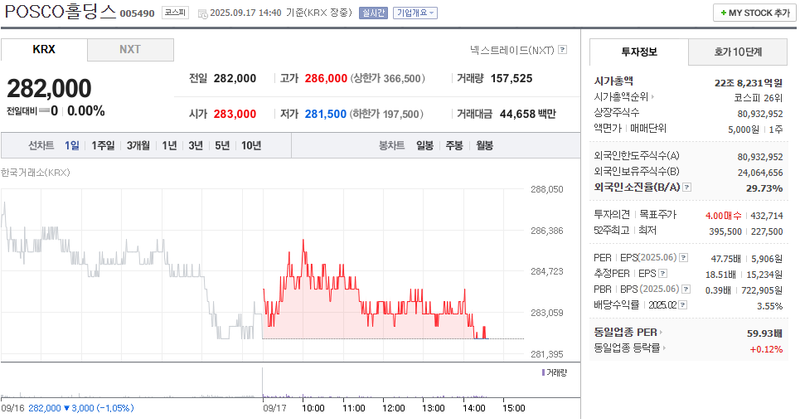This screenshot has width=800, height=419.
Task: Show the 일봉 candle chart
Action: (424, 145)
